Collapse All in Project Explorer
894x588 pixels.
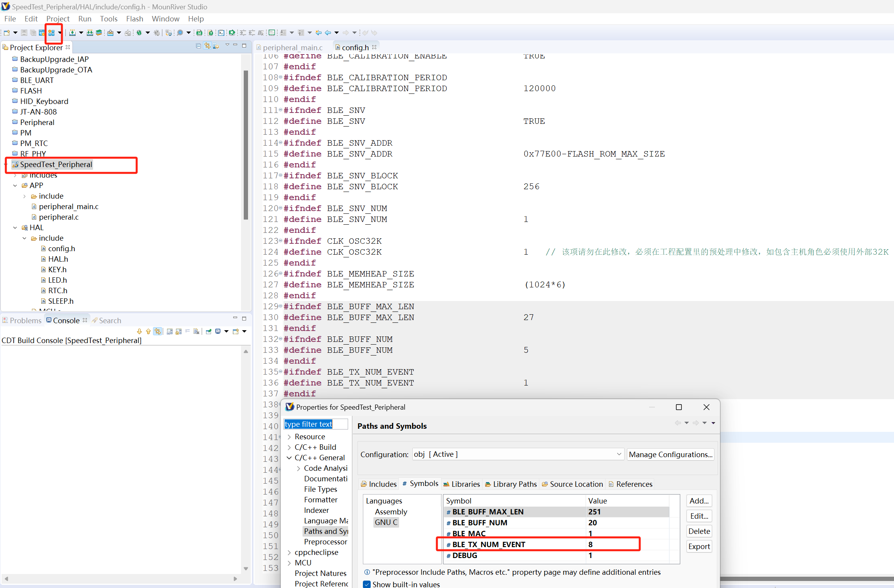click(x=199, y=46)
